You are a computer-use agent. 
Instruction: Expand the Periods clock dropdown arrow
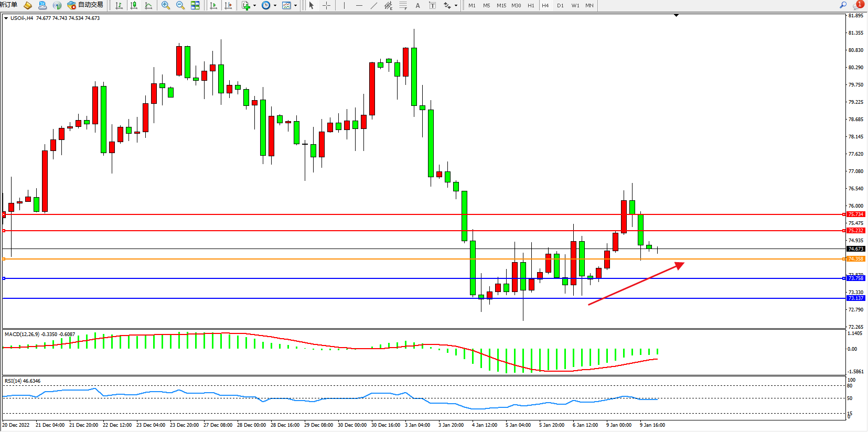[x=275, y=6]
